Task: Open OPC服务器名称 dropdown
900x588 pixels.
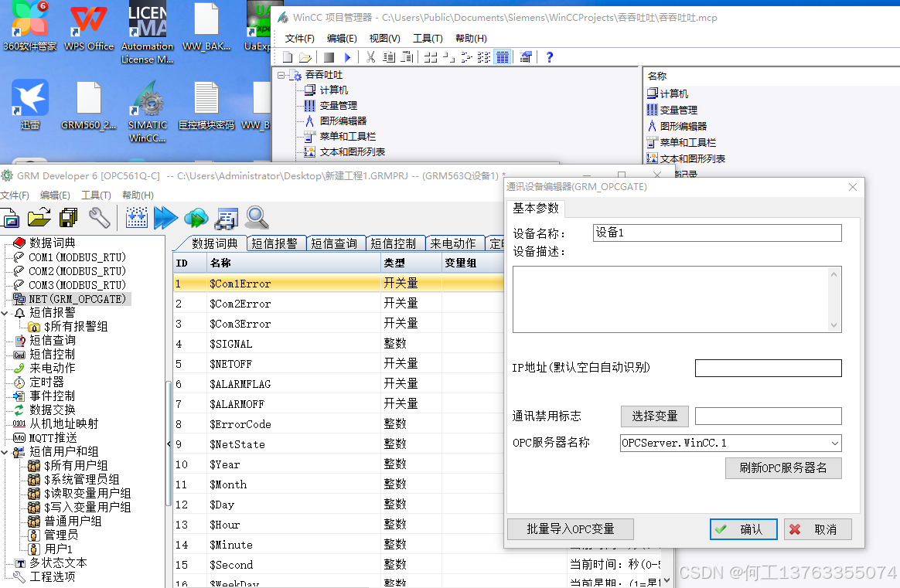Action: point(834,444)
